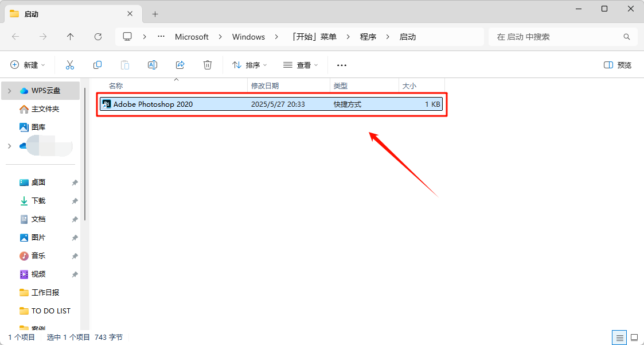
Task: Switch to large icons view in status bar
Action: (634, 337)
